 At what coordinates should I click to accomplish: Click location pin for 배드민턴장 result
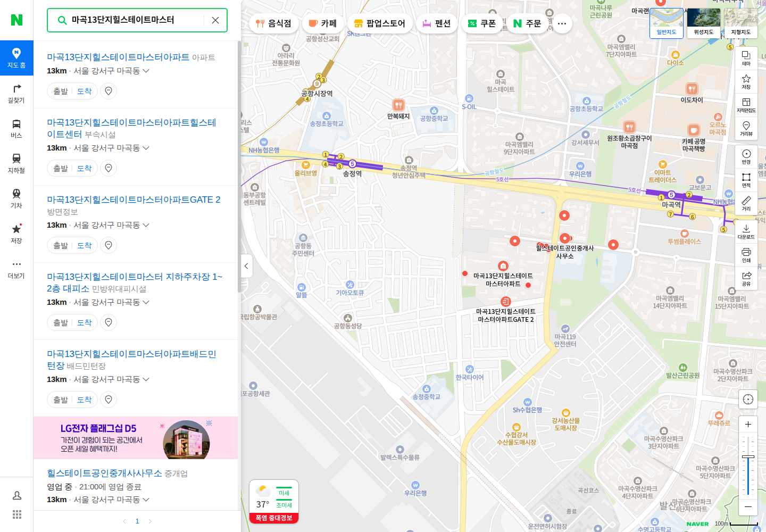click(109, 400)
